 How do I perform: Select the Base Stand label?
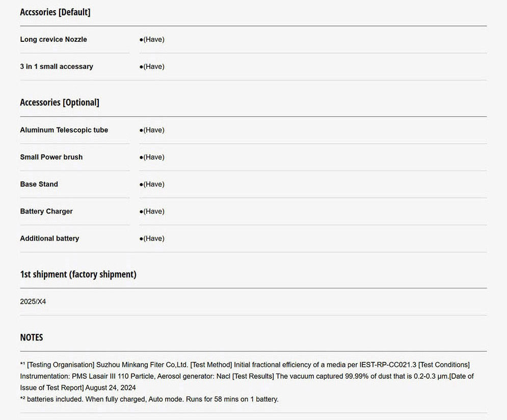click(39, 184)
